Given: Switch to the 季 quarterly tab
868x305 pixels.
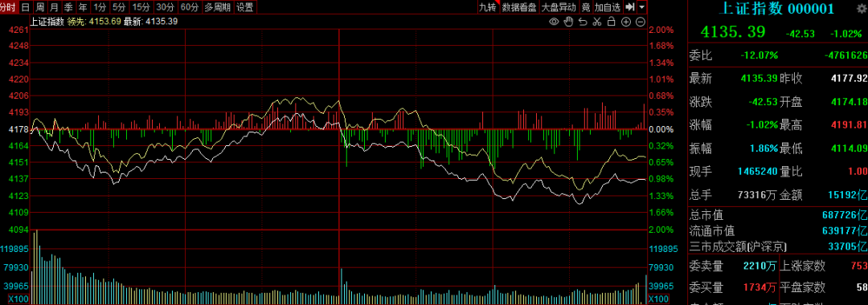Looking at the screenshot, I should pyautogui.click(x=68, y=7).
